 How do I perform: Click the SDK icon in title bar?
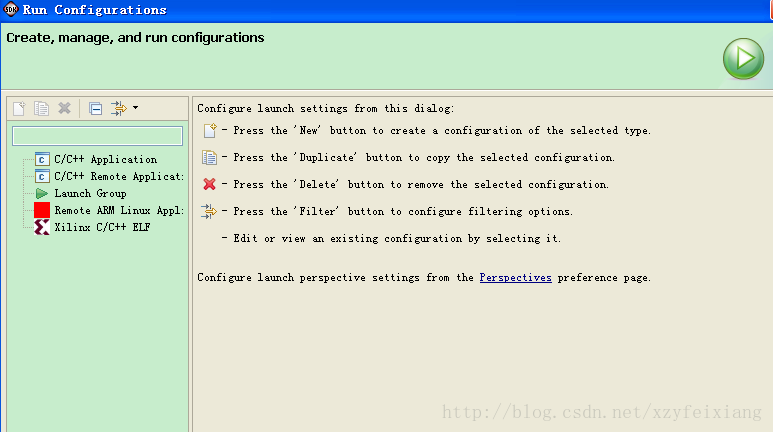coord(10,9)
